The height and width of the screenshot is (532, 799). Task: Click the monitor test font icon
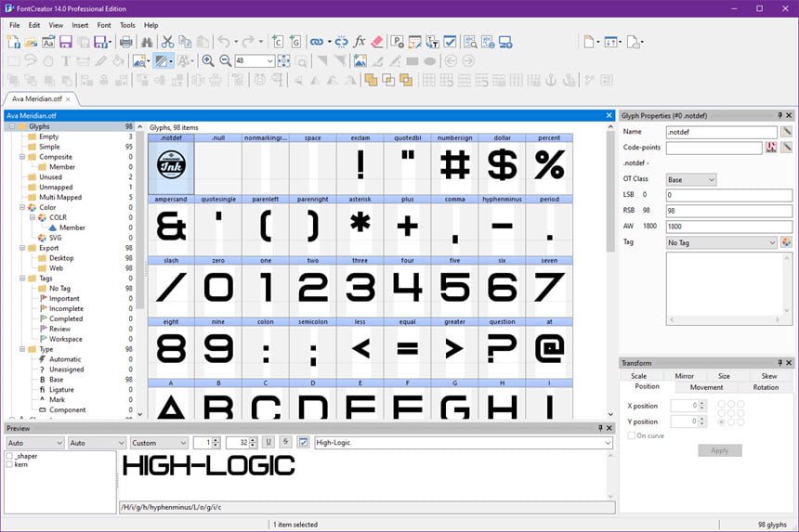[505, 42]
